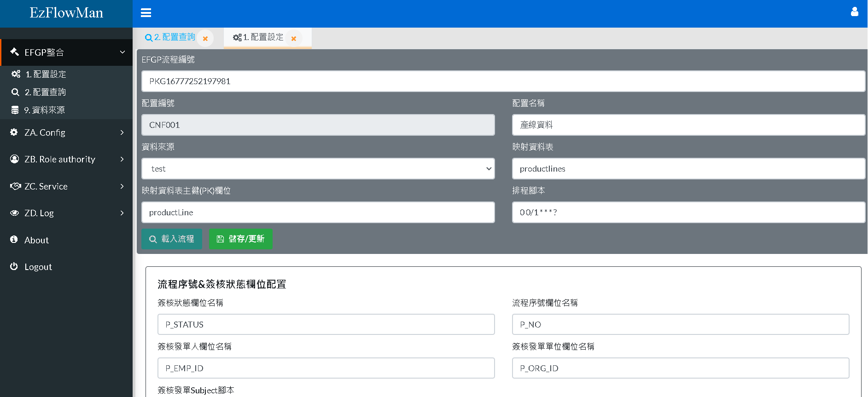Click the save icon in 儲存/更新 button
The height and width of the screenshot is (397, 868).
point(220,239)
